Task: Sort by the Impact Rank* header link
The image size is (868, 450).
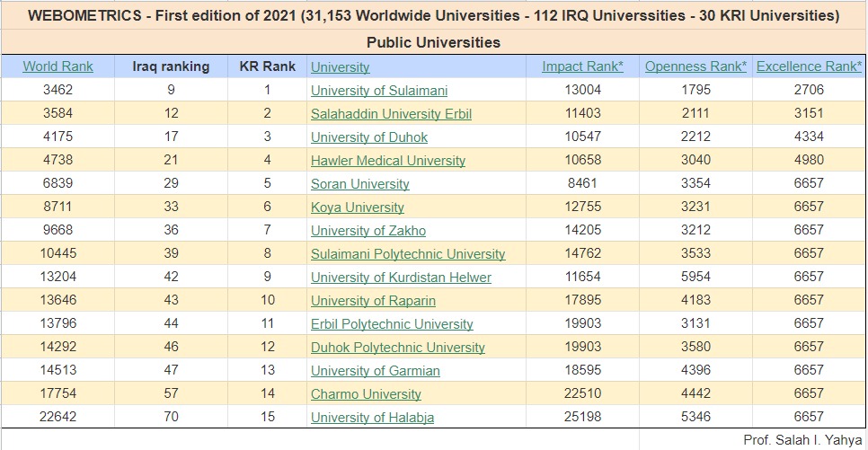Action: (582, 66)
